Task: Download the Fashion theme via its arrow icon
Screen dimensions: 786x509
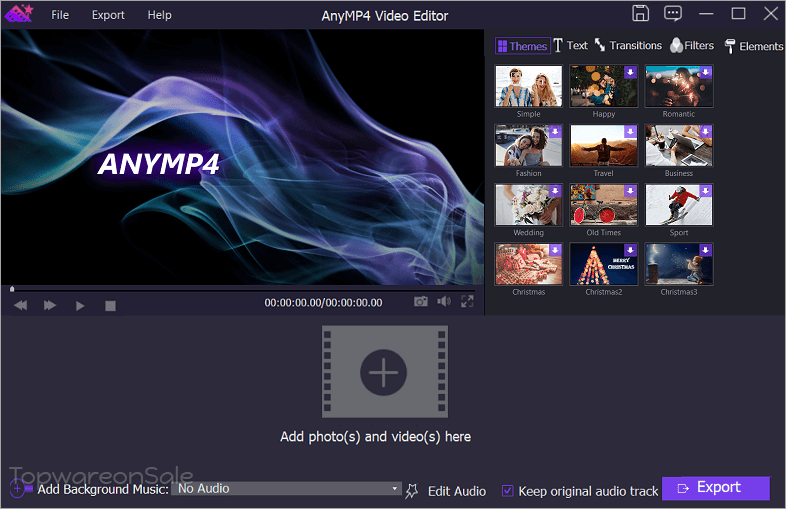Action: (555, 131)
